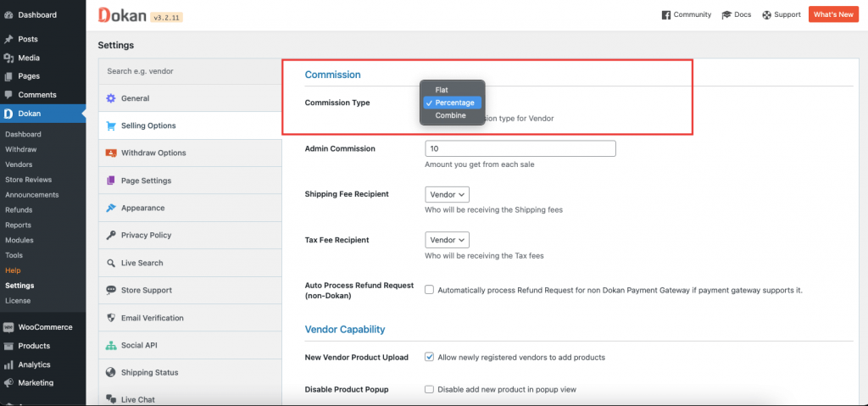
Task: Open the orange Help submenu item
Action: point(13,270)
